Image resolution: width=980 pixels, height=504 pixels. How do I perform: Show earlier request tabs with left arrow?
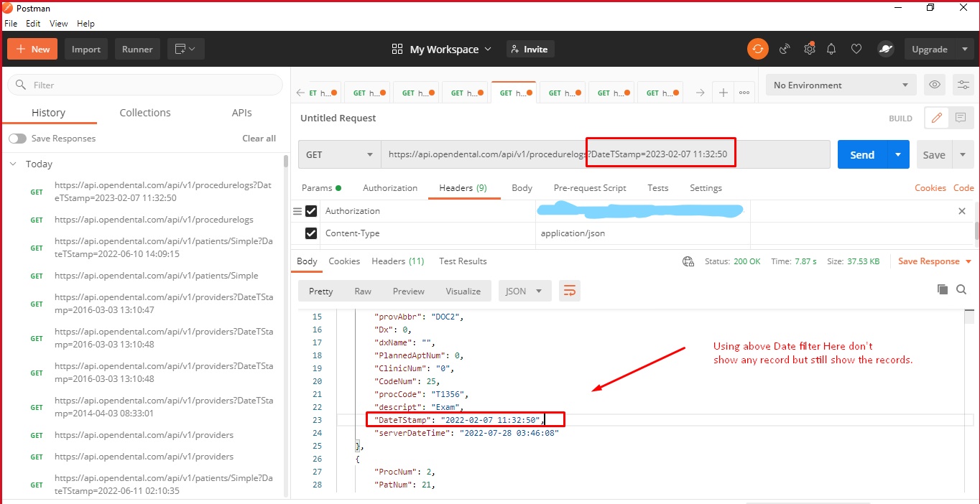click(300, 93)
